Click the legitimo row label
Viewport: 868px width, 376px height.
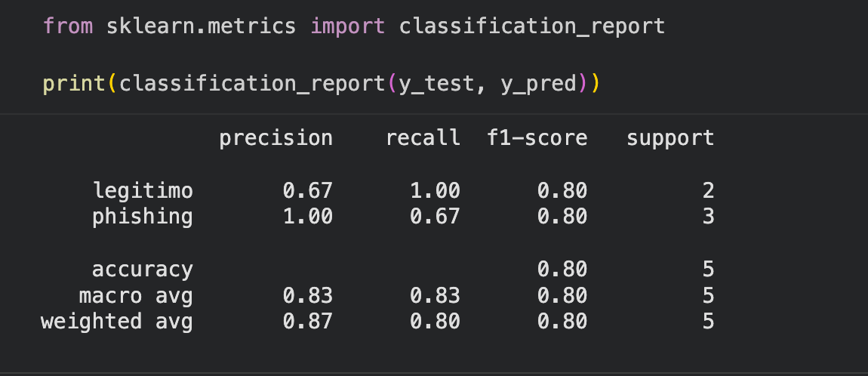pyautogui.click(x=143, y=191)
